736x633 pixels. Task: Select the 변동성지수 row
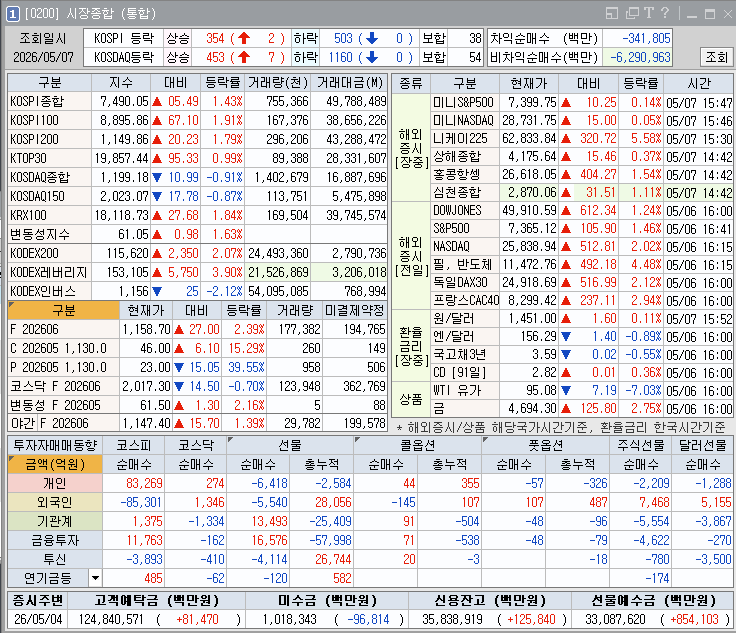[x=198, y=234]
